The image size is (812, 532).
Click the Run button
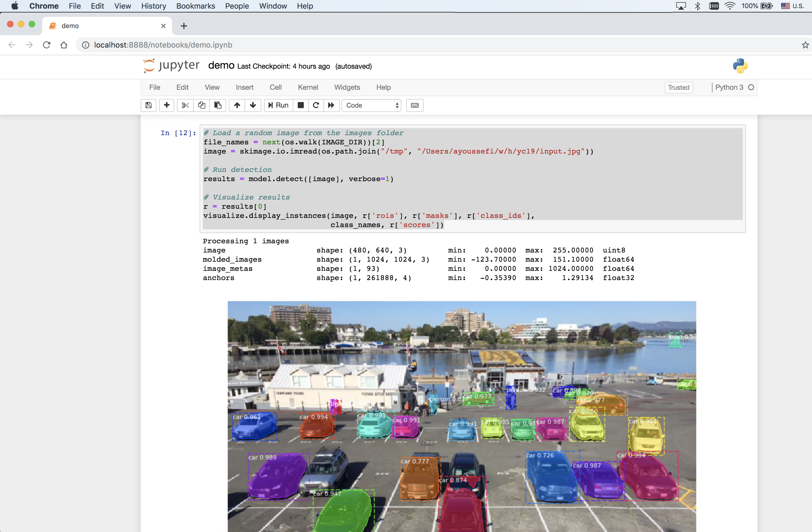pyautogui.click(x=278, y=105)
